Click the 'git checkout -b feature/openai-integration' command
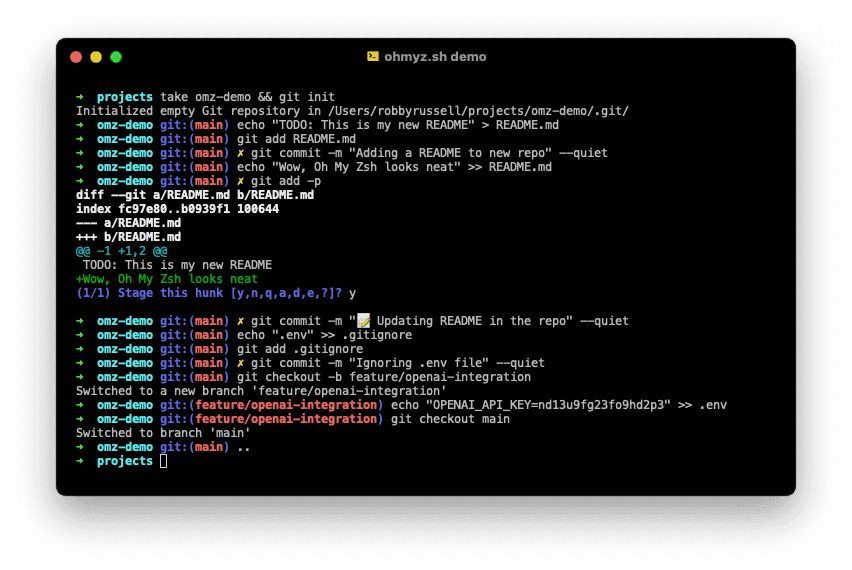The image size is (852, 570). point(384,377)
